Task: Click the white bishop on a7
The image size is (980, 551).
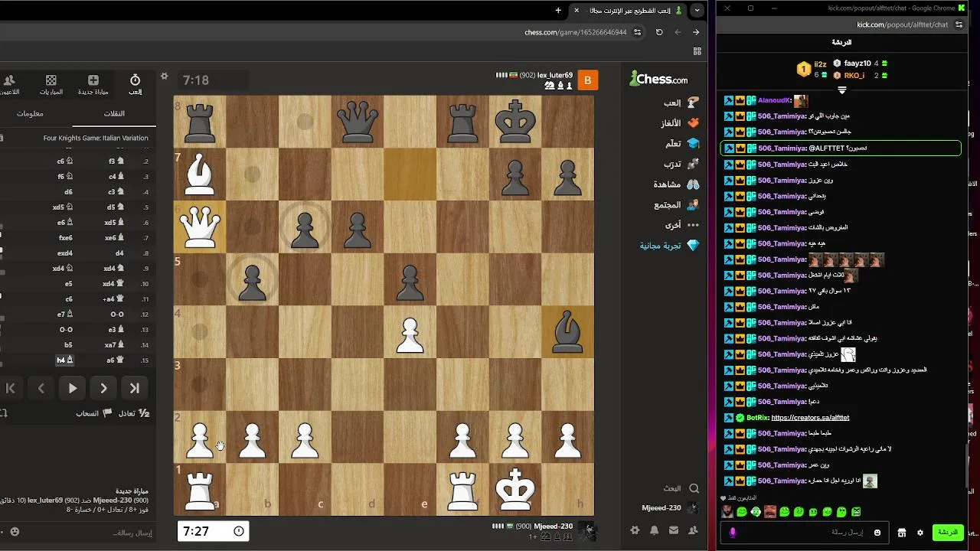Action: [x=200, y=174]
